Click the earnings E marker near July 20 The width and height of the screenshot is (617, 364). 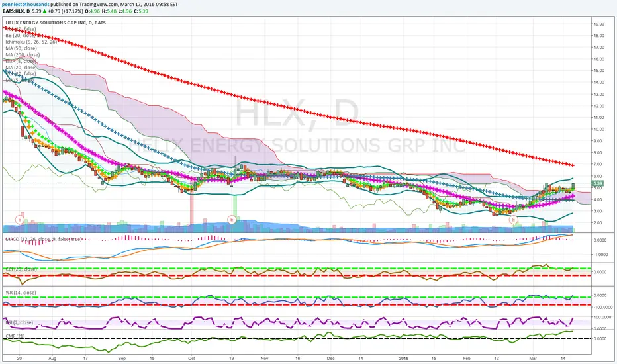tap(19, 220)
